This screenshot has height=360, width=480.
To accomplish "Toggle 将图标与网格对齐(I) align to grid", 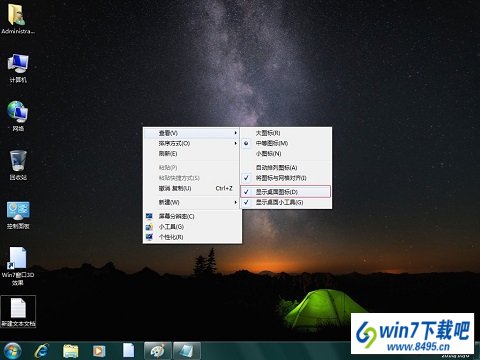I will 285,178.
